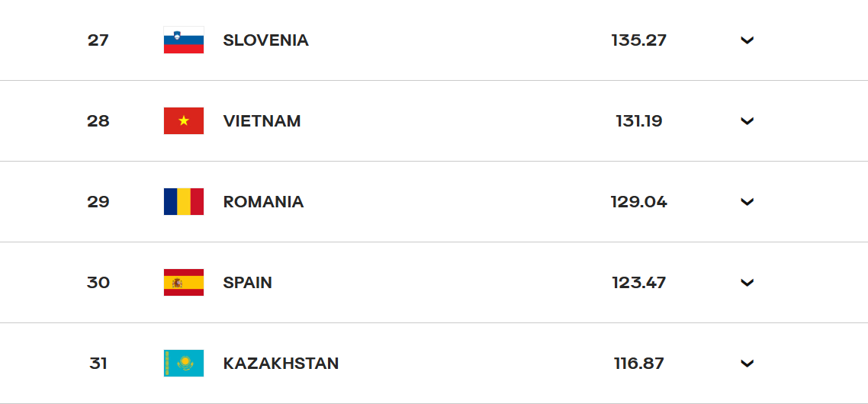
Task: Click rank number 31
Action: tap(98, 363)
